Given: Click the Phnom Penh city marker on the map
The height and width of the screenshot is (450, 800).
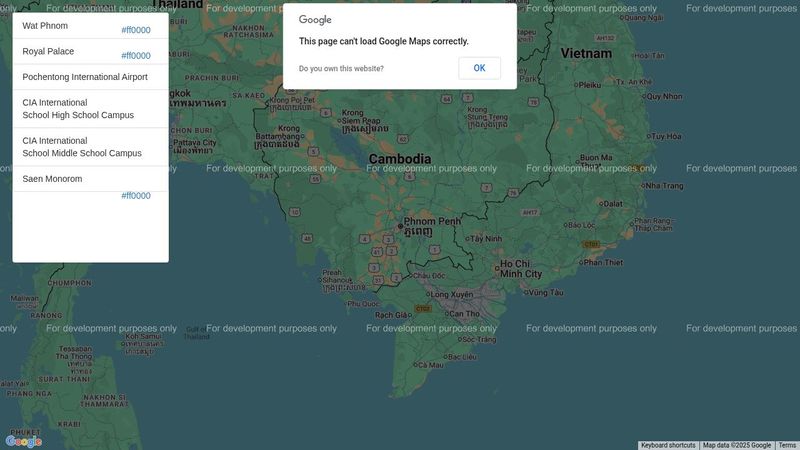Looking at the screenshot, I should pyautogui.click(x=400, y=227).
